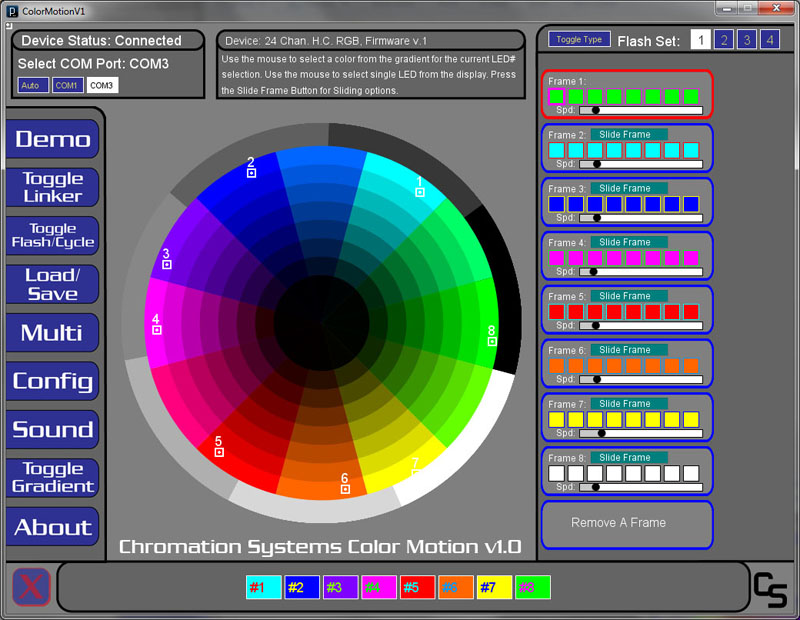Image resolution: width=800 pixels, height=620 pixels.
Task: Click black center of color wheel
Action: 321,323
